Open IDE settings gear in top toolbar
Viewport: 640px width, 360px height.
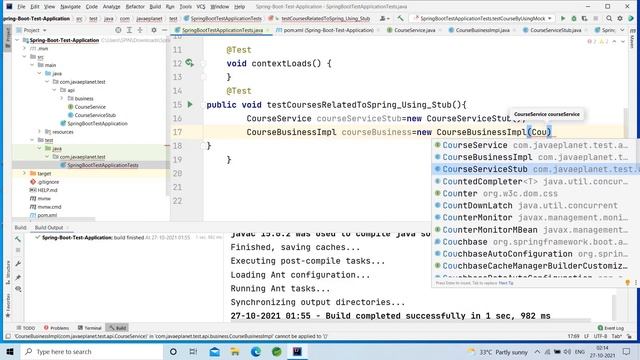(620, 18)
